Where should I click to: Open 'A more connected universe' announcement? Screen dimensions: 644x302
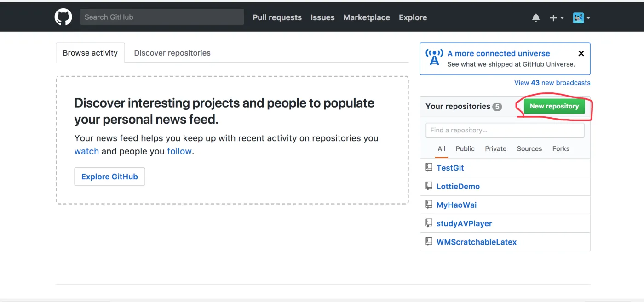pos(499,53)
